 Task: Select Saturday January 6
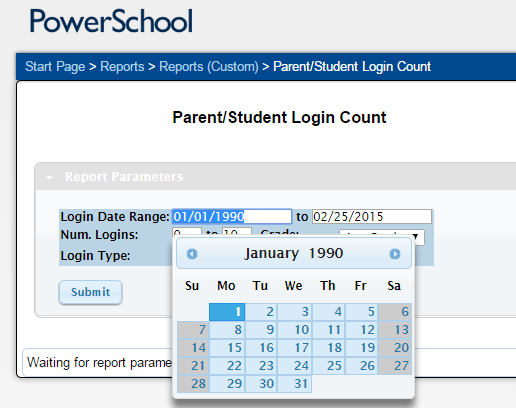395,312
